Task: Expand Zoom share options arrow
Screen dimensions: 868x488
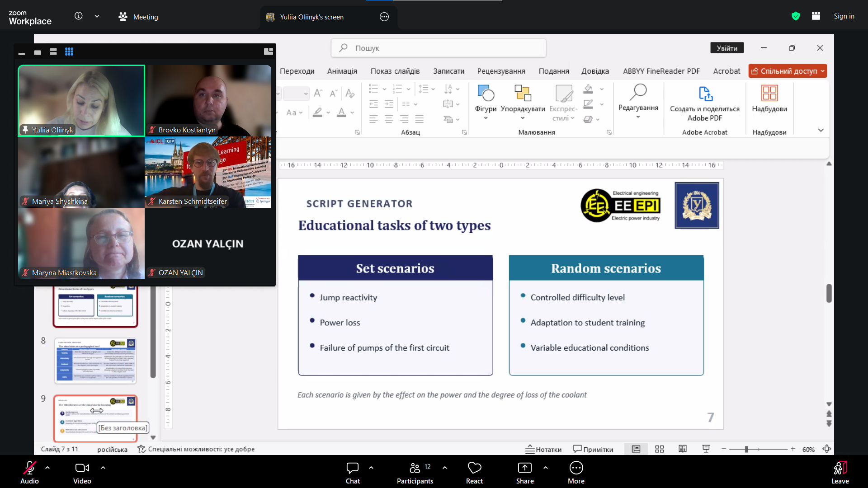Action: [x=546, y=468]
